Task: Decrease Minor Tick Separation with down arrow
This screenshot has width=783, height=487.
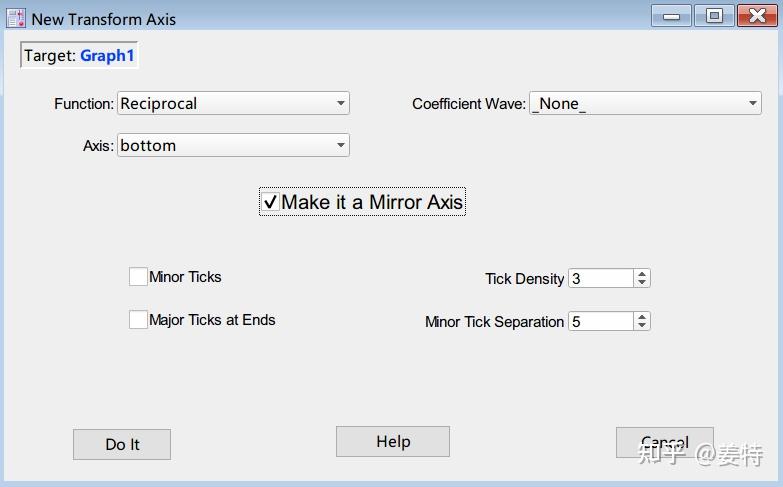Action: coord(642,326)
